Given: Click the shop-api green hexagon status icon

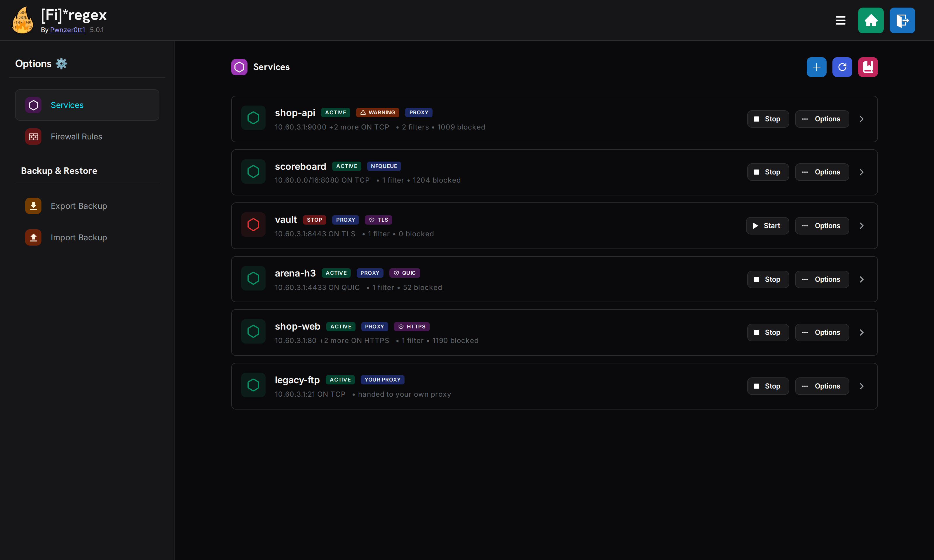Looking at the screenshot, I should click(x=253, y=118).
